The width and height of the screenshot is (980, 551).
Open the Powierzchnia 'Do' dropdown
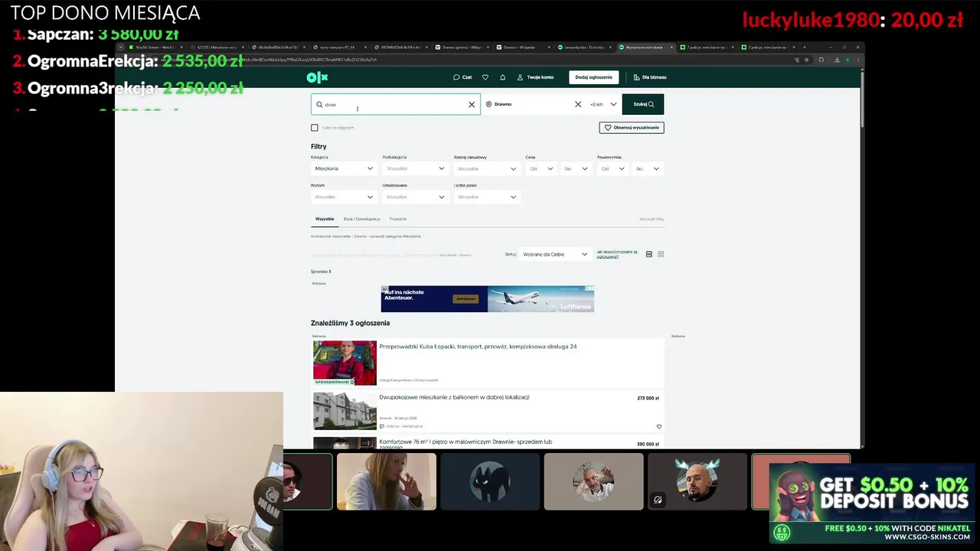point(646,168)
